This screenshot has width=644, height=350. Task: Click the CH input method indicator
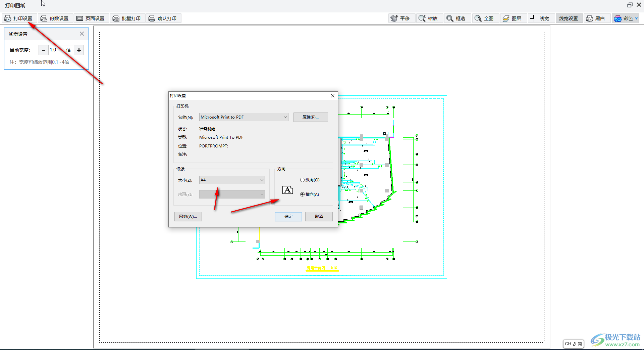(573, 344)
